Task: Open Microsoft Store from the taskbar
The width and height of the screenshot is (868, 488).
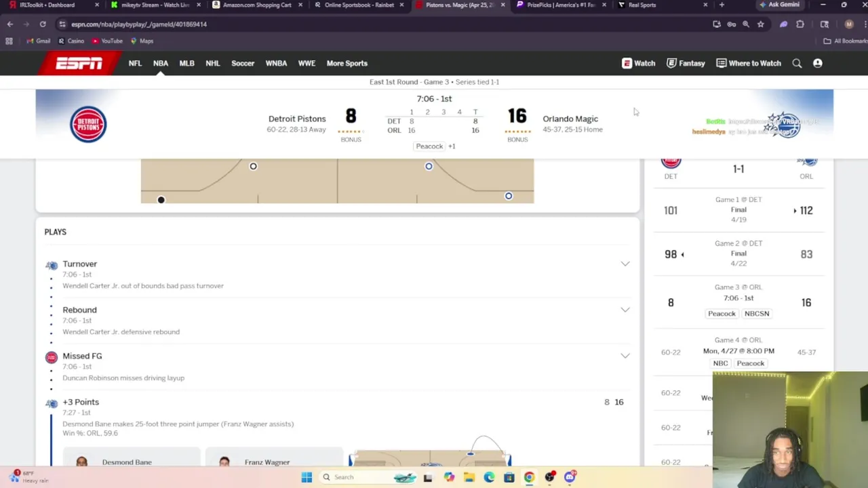Action: click(509, 477)
